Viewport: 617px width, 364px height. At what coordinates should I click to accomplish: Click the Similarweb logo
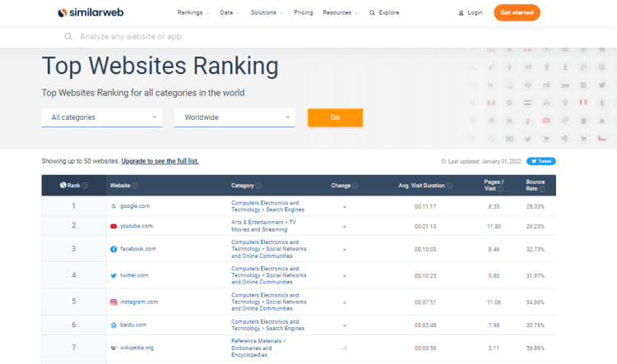90,12
